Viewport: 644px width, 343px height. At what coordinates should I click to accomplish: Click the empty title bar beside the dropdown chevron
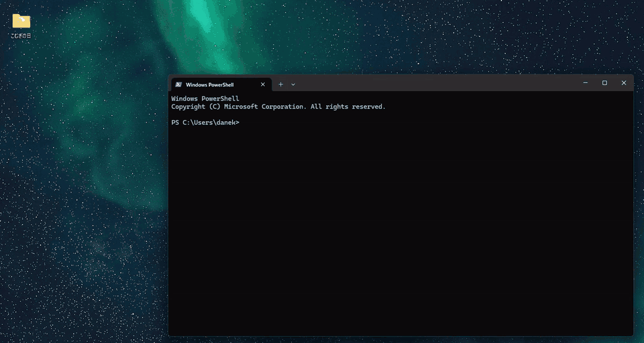(435, 84)
